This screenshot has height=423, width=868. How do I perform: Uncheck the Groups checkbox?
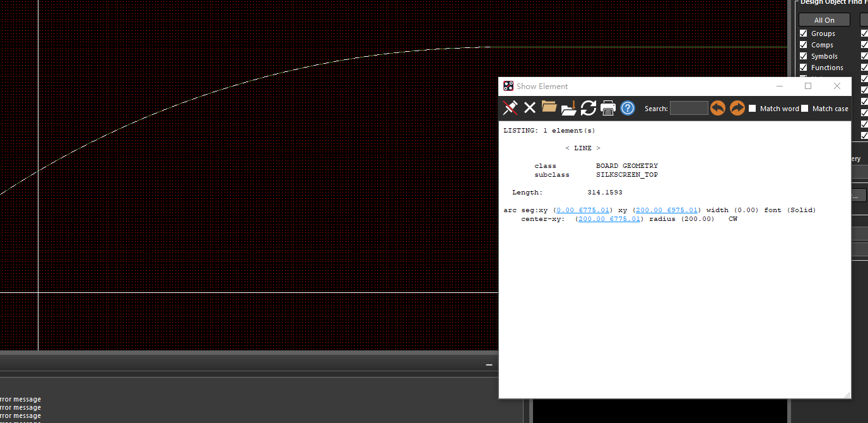(804, 33)
